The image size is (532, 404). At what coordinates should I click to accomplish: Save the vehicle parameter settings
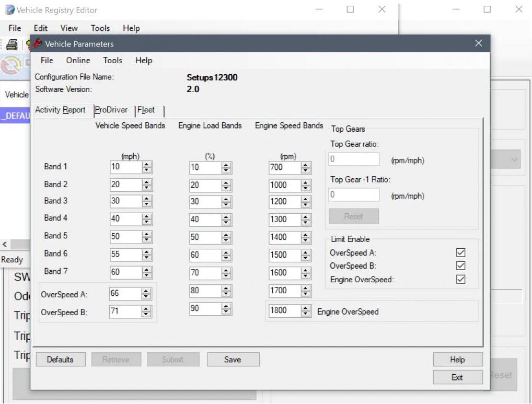pyautogui.click(x=233, y=359)
